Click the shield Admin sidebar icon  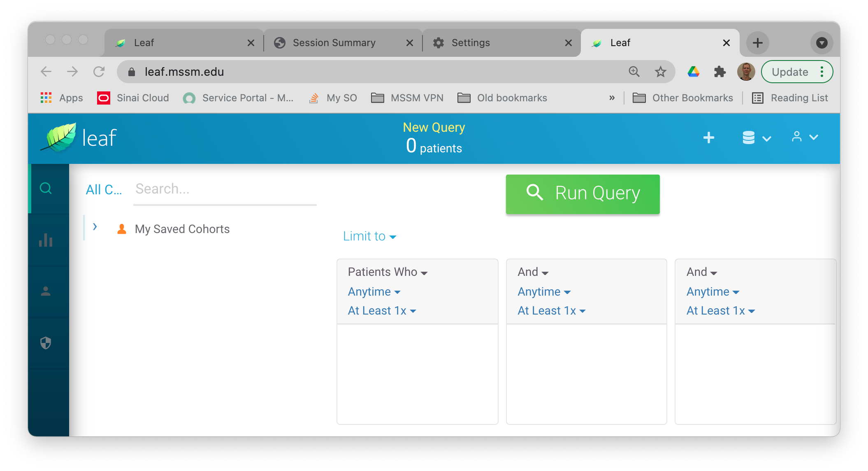click(46, 343)
